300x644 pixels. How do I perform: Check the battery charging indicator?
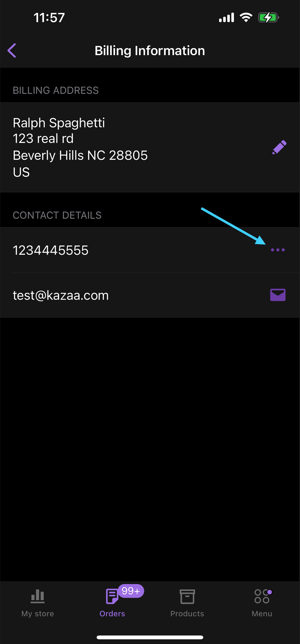click(x=269, y=18)
